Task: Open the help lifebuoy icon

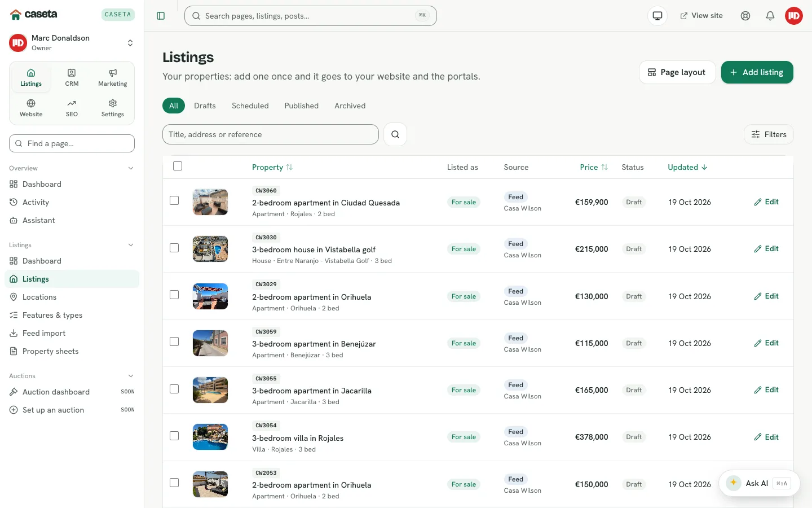Action: pyautogui.click(x=745, y=16)
